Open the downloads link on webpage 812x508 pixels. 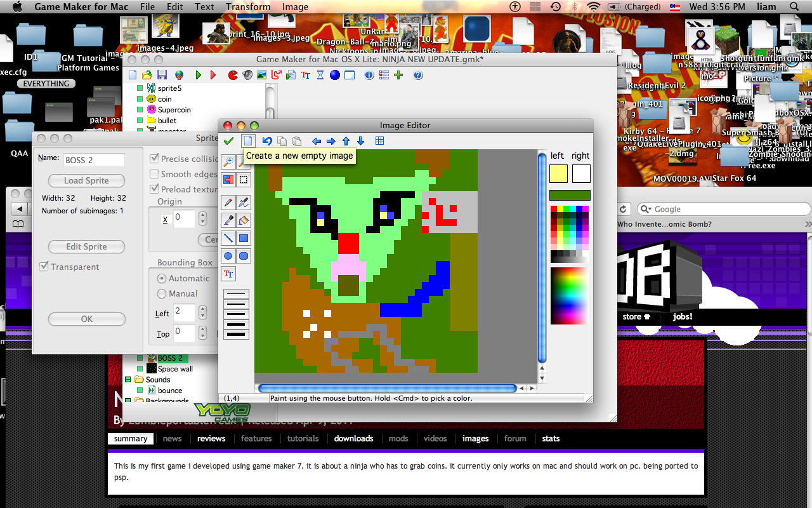point(353,438)
